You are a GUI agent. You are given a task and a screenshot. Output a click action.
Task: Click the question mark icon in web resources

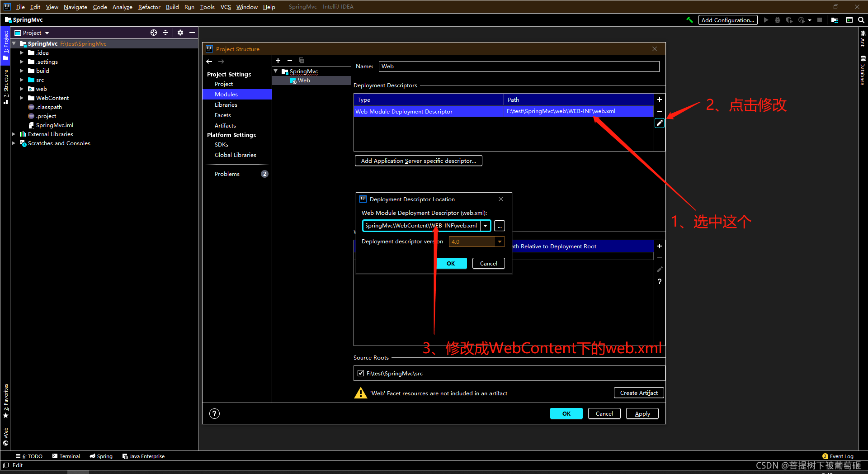[x=660, y=281]
